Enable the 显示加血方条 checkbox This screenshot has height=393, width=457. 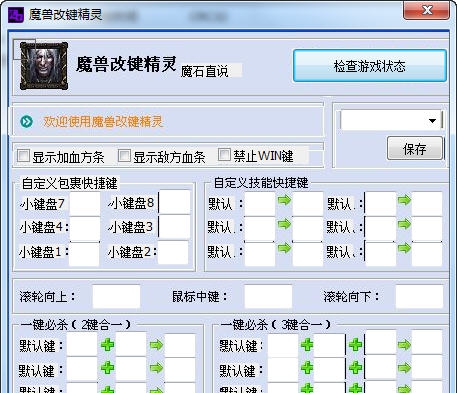(x=23, y=156)
